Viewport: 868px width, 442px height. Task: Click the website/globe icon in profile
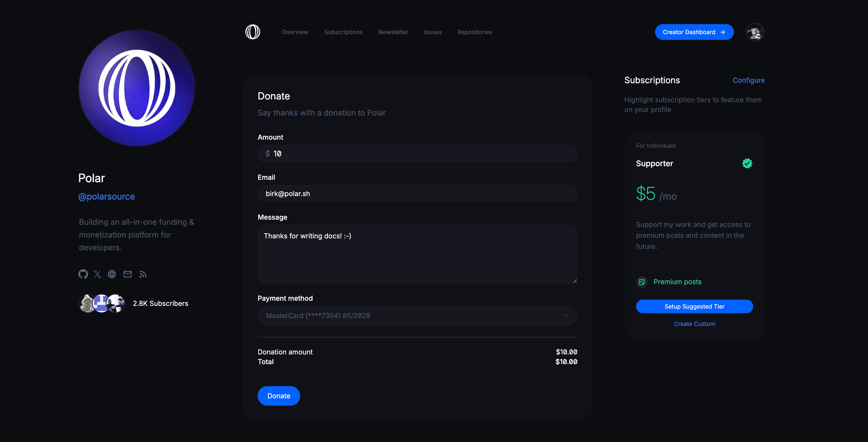tap(112, 275)
